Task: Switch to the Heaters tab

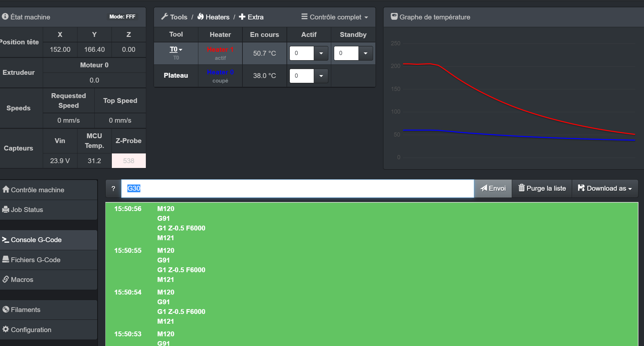Action: click(x=213, y=17)
